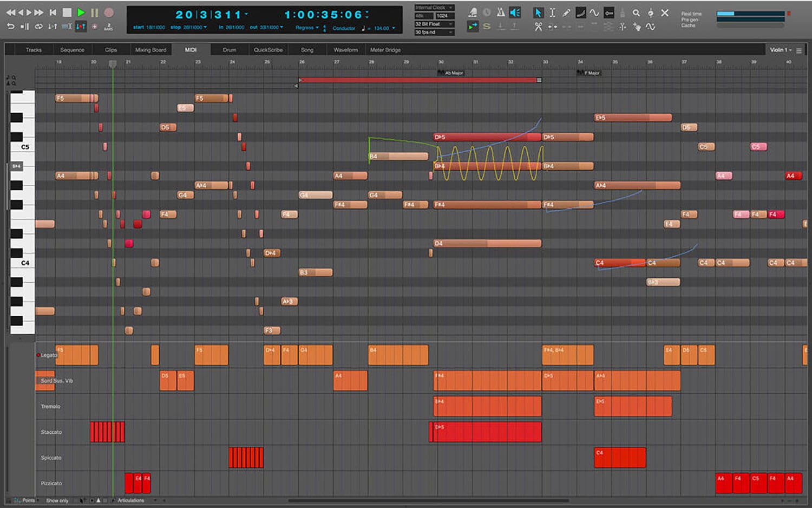Select the Comp tuning-fork tool icon

point(623,26)
